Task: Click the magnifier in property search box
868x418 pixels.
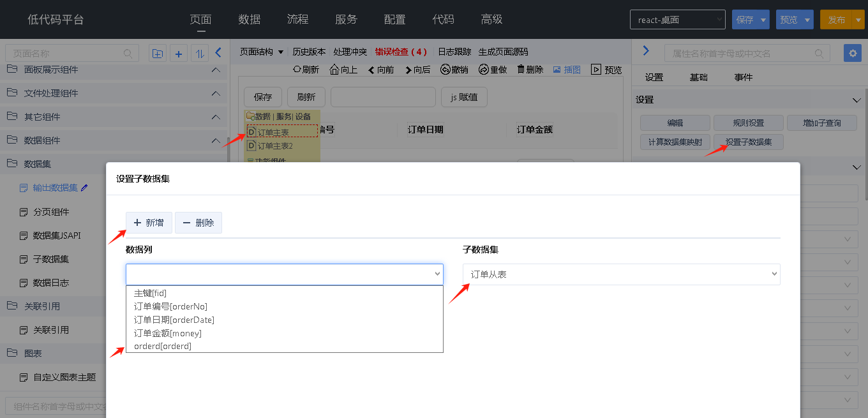Action: [x=819, y=54]
